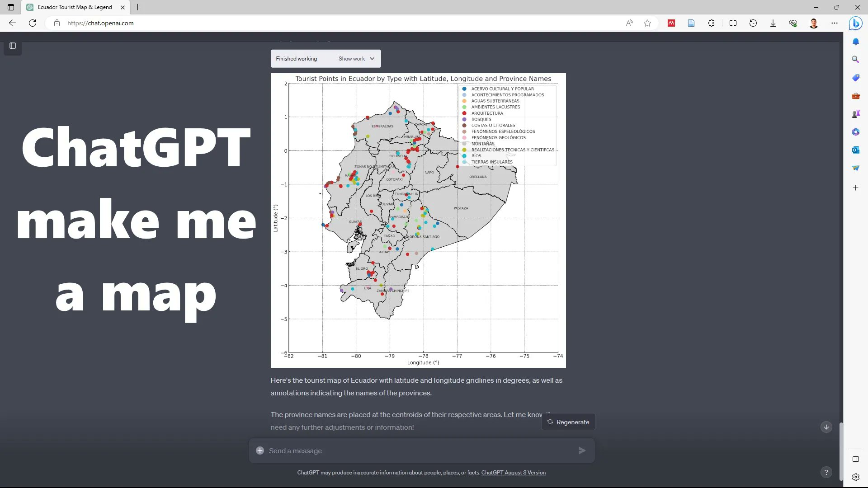This screenshot has height=488, width=868.
Task: Open Microsoft 365 icon in sidebar
Action: click(x=856, y=132)
